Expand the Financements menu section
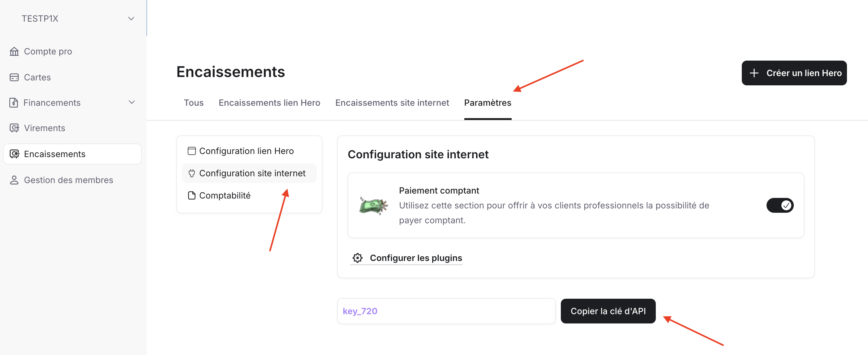The image size is (868, 355). 132,102
